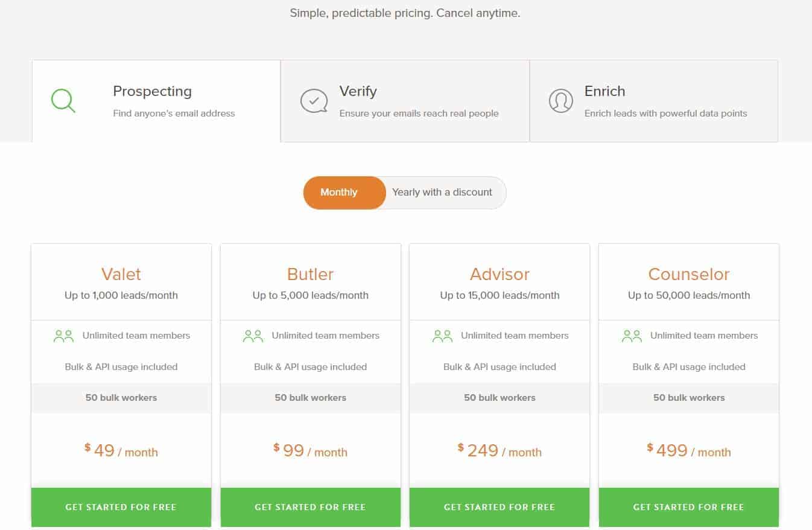Click 'Bulk & API usage included' in Valet card
The image size is (812, 530).
pos(121,367)
